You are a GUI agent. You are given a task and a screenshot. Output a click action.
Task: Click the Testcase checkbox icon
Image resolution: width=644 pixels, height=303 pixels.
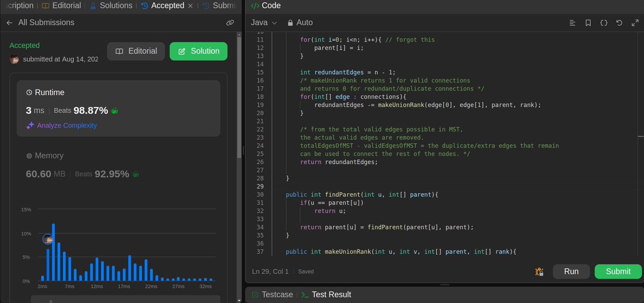click(x=255, y=294)
